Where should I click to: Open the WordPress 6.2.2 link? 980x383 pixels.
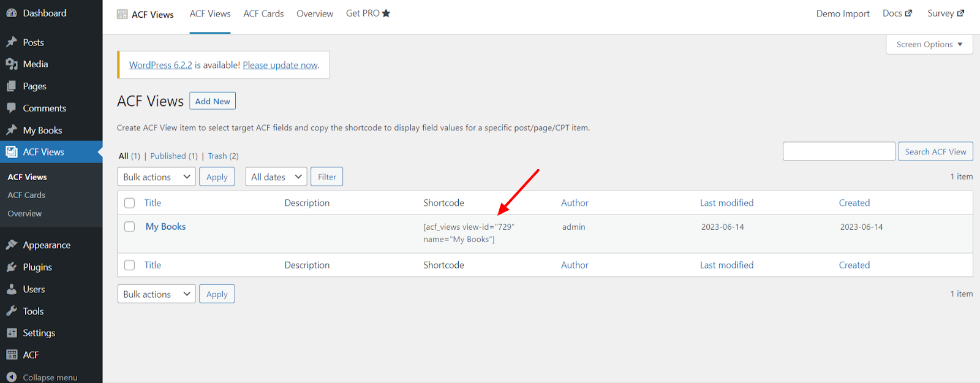pyautogui.click(x=160, y=65)
